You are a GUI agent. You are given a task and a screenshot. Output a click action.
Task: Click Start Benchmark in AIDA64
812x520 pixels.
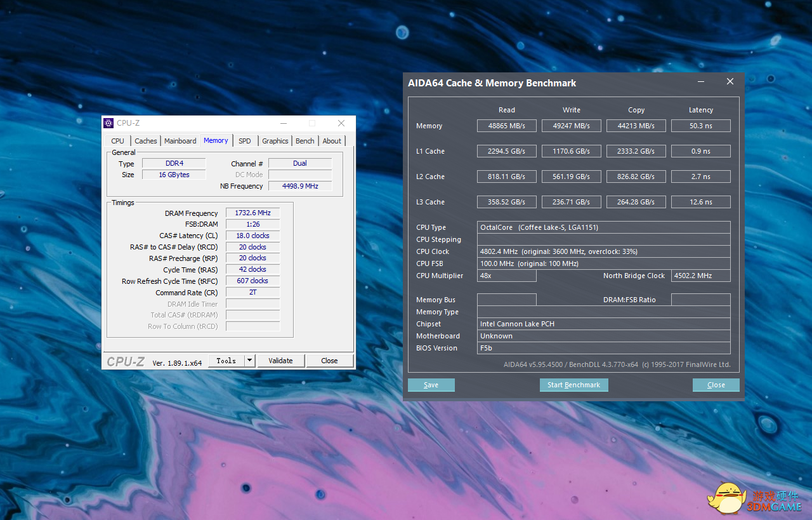coord(574,385)
